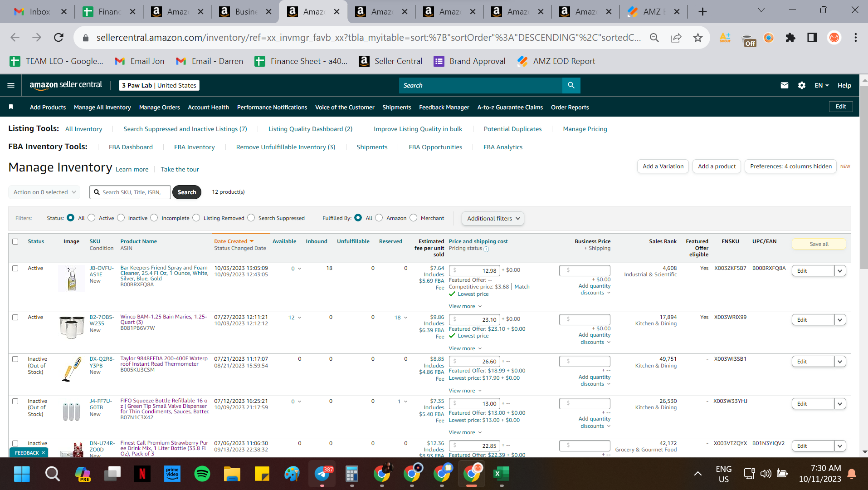Open Account Health menu item

(x=208, y=107)
